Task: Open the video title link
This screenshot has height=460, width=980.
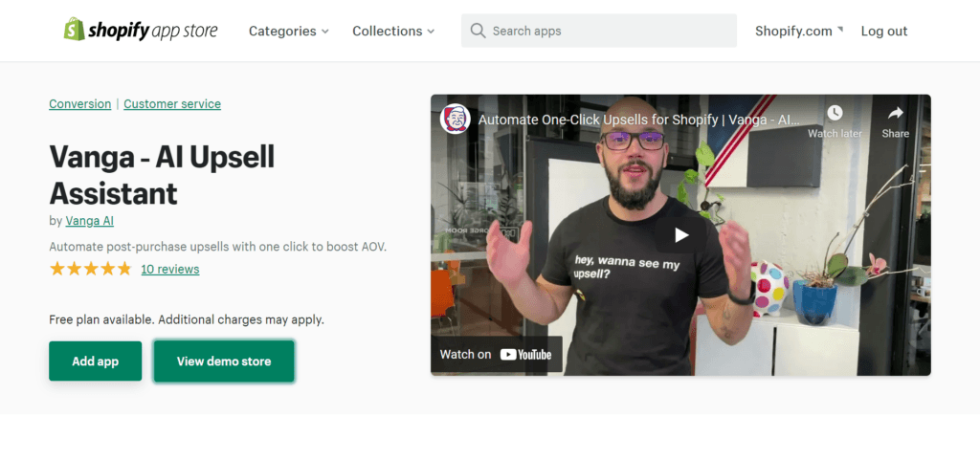Action: point(638,120)
